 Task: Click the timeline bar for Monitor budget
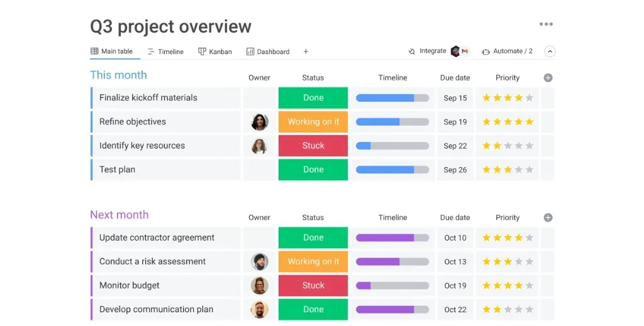[392, 285]
